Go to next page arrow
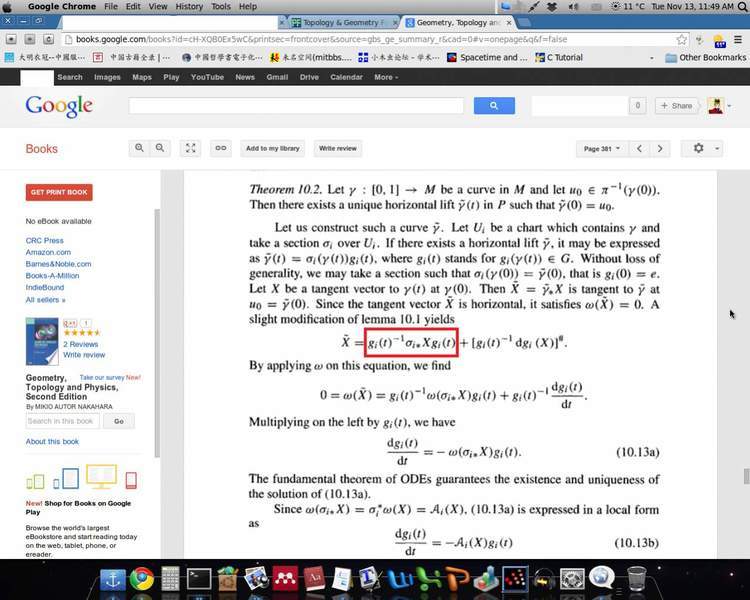 tap(660, 149)
